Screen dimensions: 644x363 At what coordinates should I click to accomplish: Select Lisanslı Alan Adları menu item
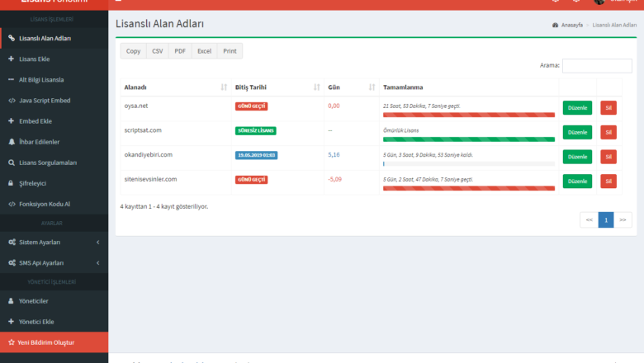point(45,38)
